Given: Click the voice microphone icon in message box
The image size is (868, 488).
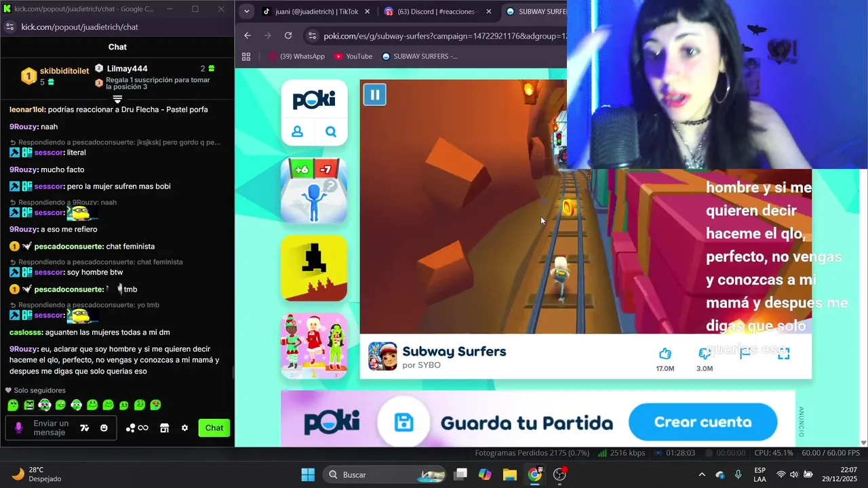Looking at the screenshot, I should [18, 428].
